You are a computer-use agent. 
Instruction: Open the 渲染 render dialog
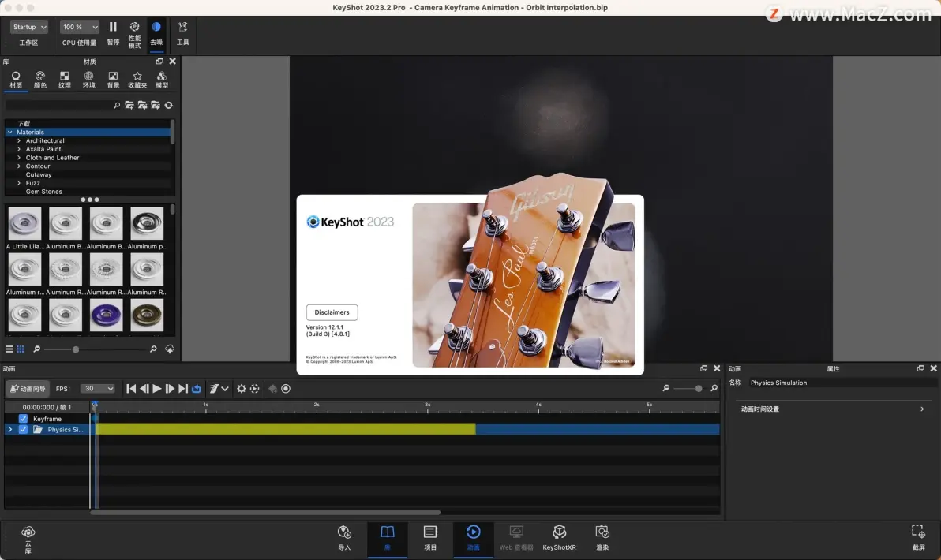click(602, 537)
